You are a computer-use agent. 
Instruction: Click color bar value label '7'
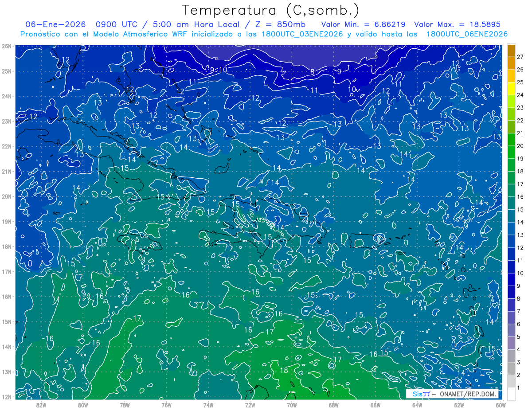point(519,312)
